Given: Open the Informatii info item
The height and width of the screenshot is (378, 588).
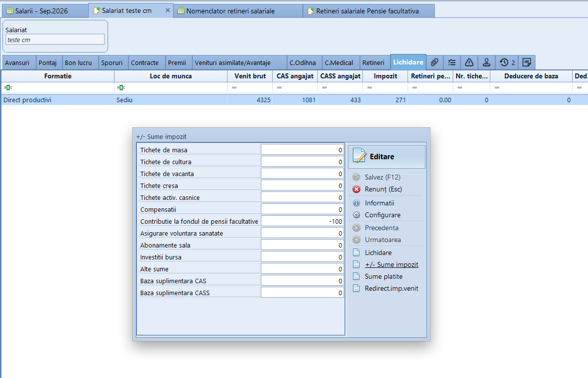Looking at the screenshot, I should coord(373,203).
